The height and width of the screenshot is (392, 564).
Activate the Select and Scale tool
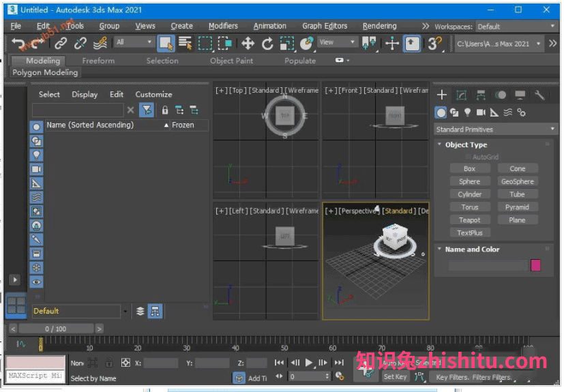tap(287, 44)
